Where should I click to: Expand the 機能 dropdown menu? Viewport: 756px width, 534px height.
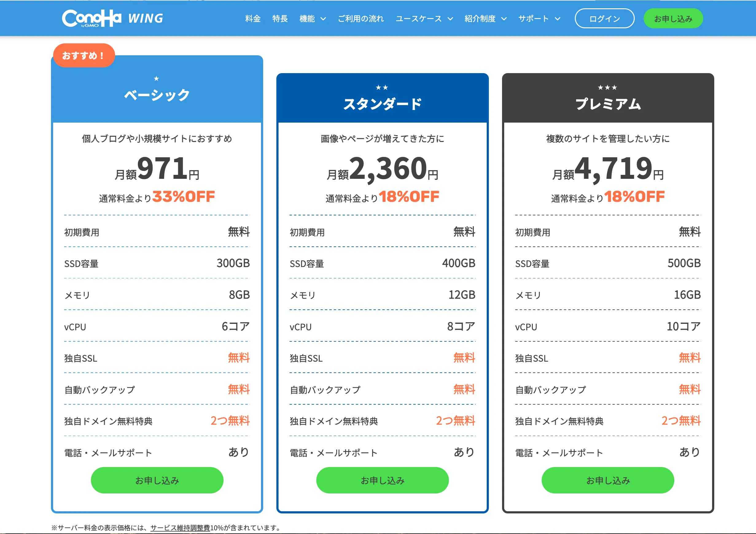(313, 19)
